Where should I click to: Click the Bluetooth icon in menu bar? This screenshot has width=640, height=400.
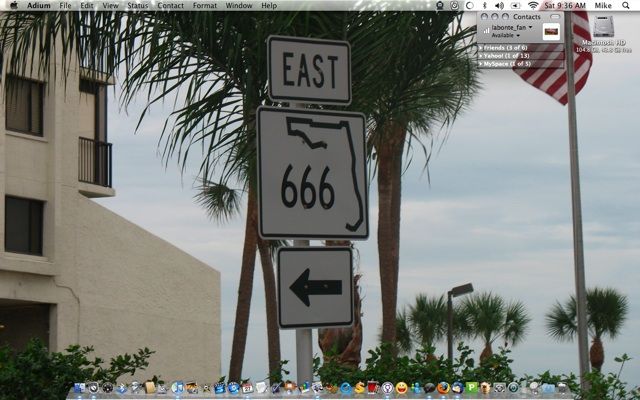483,5
